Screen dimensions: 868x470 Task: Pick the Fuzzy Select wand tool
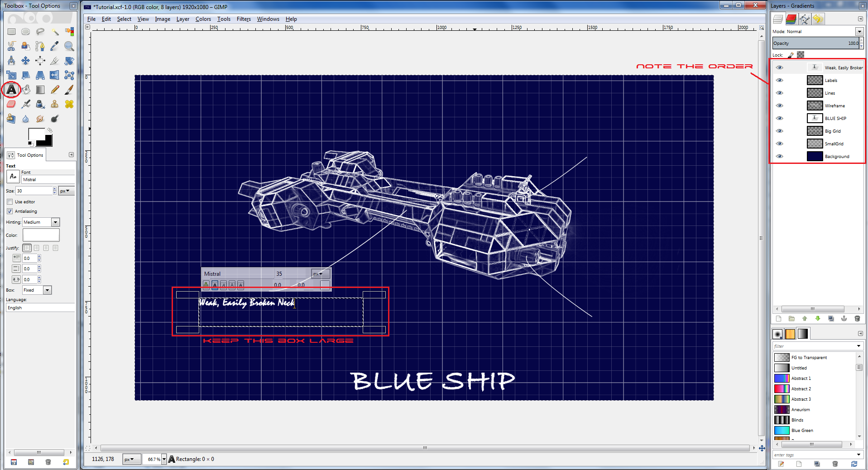click(55, 32)
